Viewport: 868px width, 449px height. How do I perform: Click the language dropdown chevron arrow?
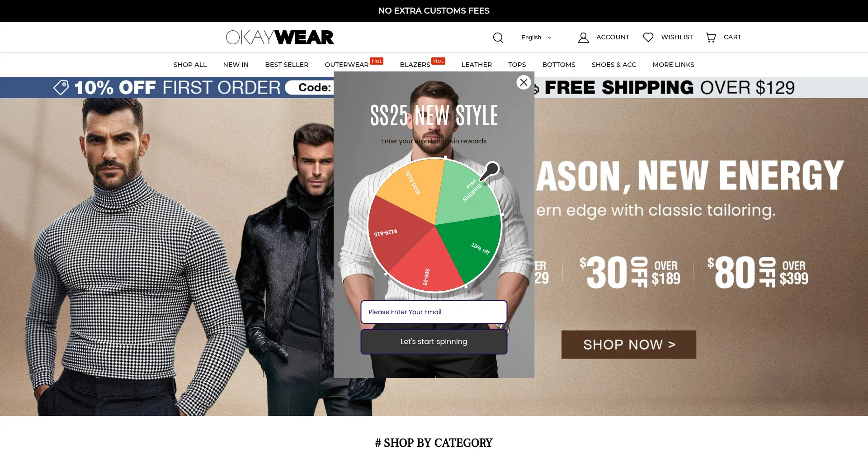coord(549,38)
